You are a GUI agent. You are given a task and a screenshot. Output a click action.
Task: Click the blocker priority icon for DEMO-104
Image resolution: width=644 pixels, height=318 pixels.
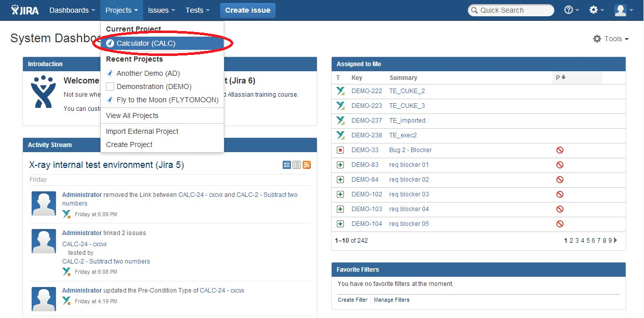pyautogui.click(x=559, y=224)
